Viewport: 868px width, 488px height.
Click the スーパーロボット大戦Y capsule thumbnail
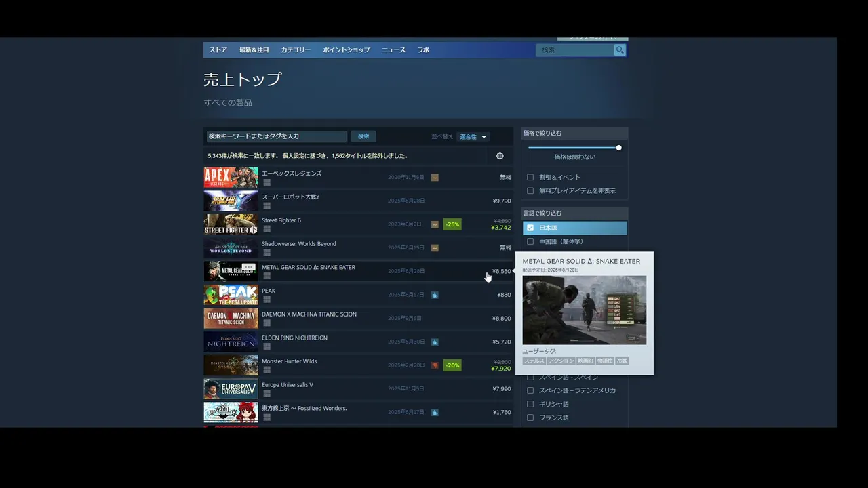[231, 201]
